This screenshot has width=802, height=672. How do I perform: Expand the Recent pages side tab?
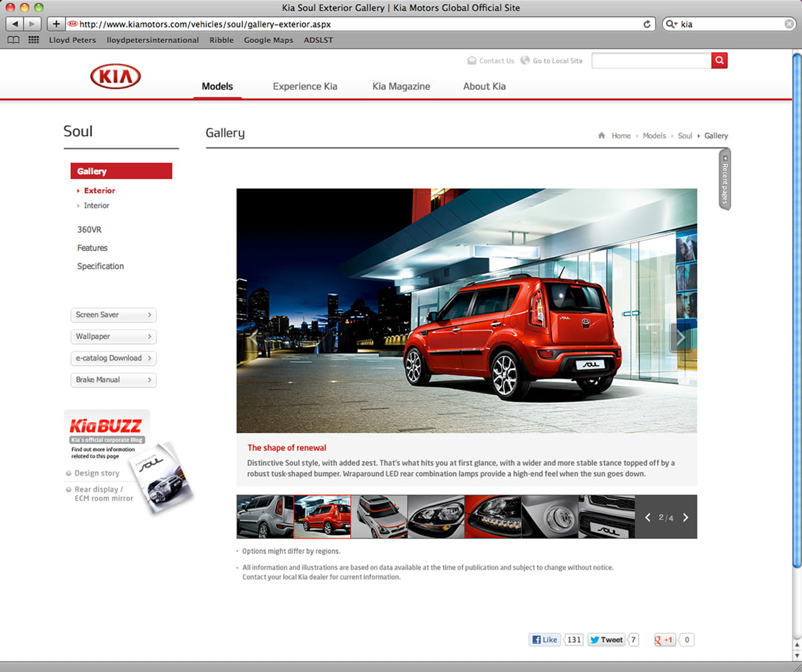click(x=724, y=179)
